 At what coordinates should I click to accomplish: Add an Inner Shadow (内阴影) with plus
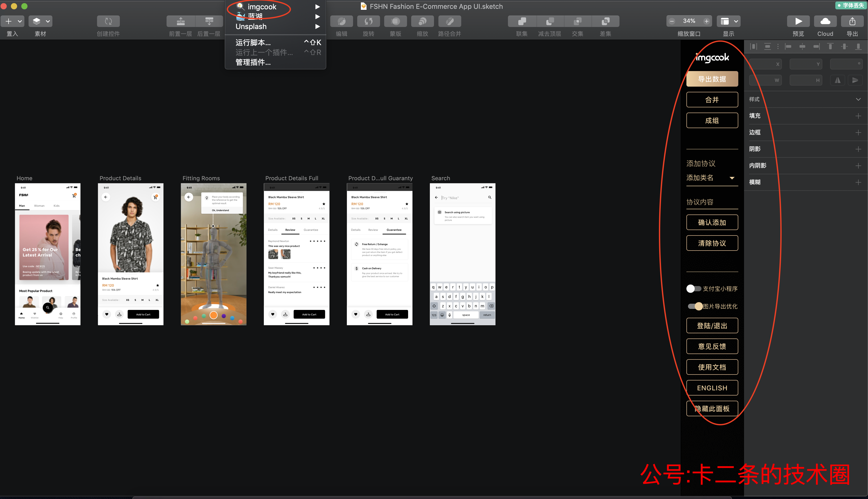(x=858, y=166)
